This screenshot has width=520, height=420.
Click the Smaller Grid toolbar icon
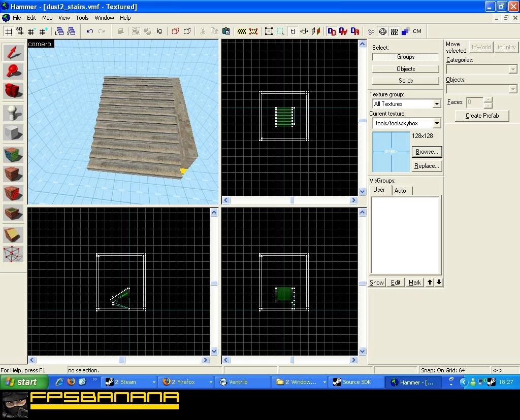tap(31, 31)
